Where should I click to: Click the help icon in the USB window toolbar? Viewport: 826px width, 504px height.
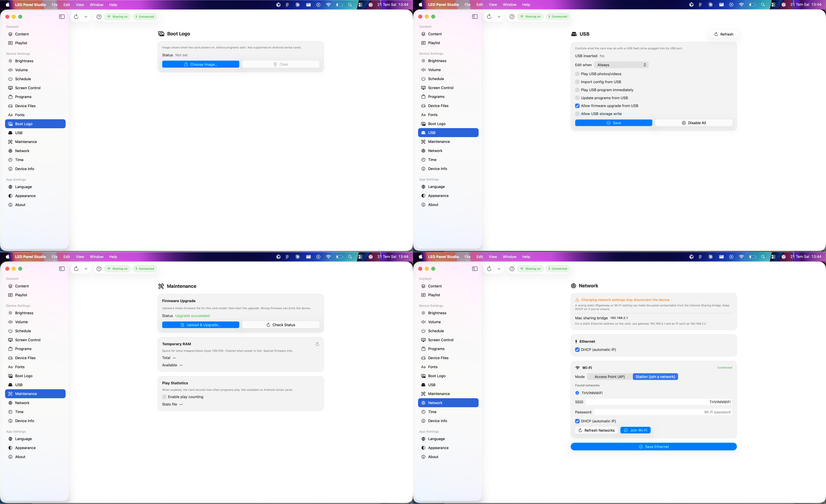[x=512, y=17]
